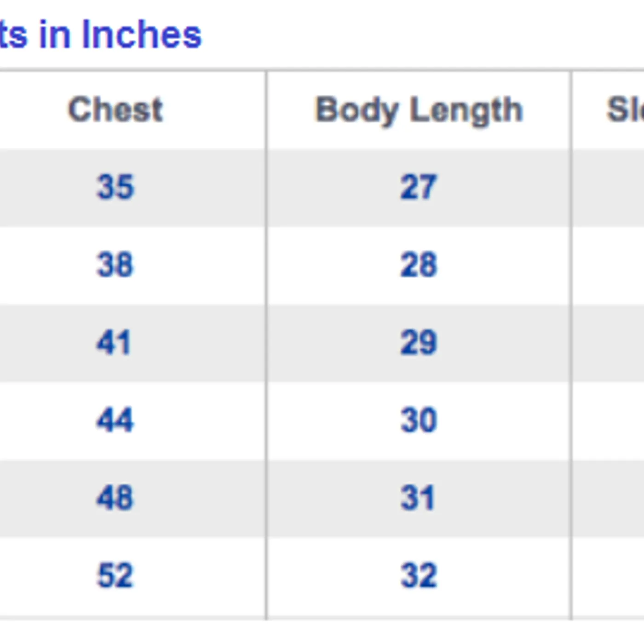Click the body length 30 cell
644x644 pixels.
click(419, 420)
